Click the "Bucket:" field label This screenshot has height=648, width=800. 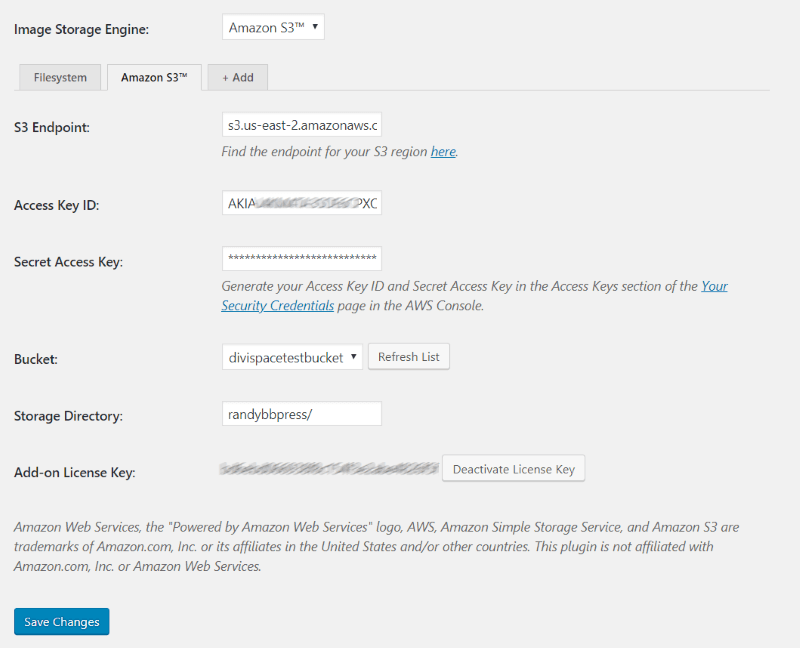[36, 358]
